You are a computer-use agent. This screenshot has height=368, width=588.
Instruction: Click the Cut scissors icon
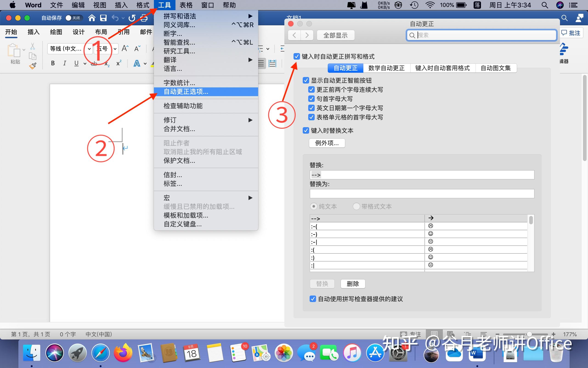[33, 46]
